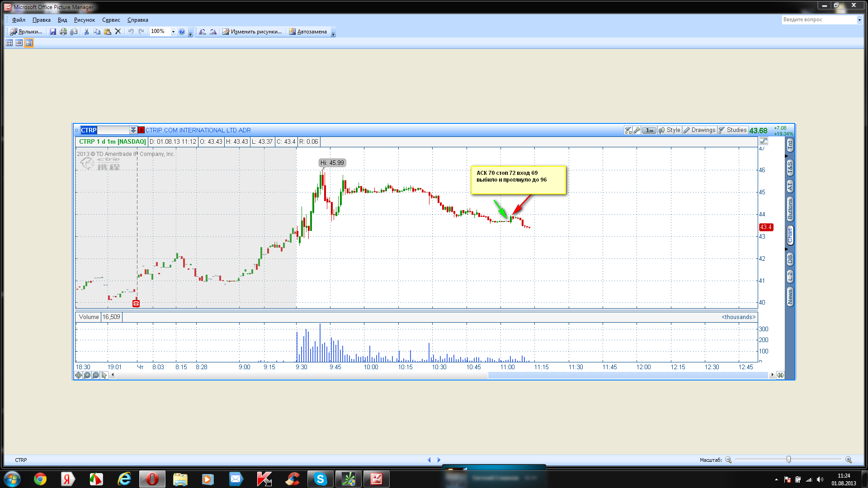Open Internet Explorer from taskbar
This screenshot has height=488, width=868.
[124, 479]
